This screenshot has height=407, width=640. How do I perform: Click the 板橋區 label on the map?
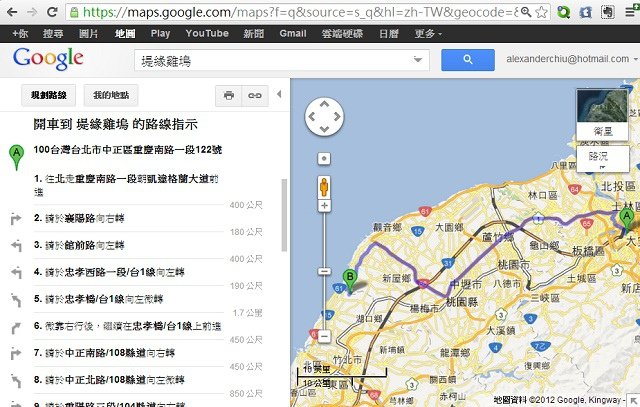[588, 251]
